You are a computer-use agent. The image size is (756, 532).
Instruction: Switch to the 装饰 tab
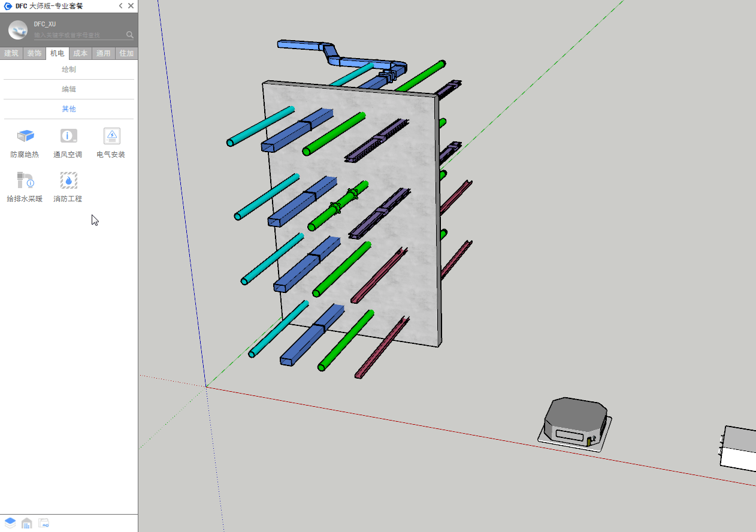click(x=34, y=53)
